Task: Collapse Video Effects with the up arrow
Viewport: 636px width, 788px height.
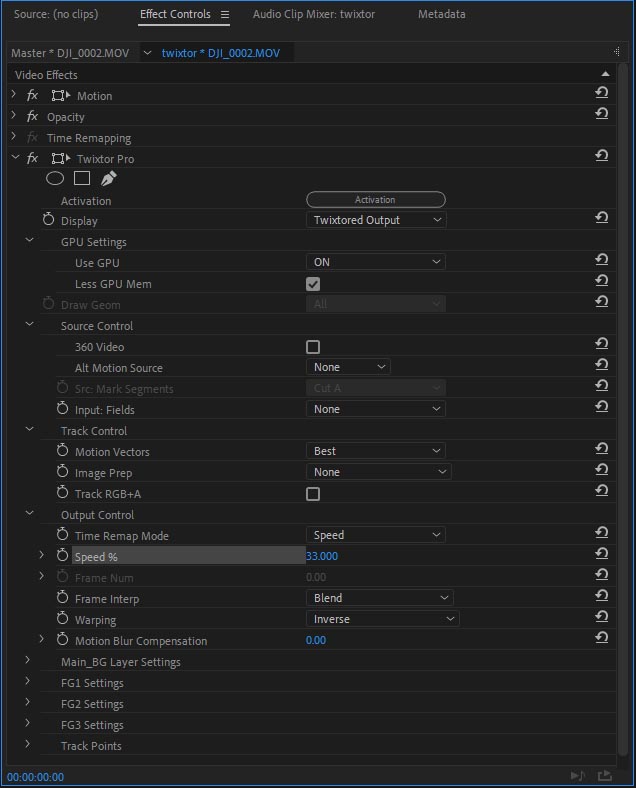Action: click(605, 74)
